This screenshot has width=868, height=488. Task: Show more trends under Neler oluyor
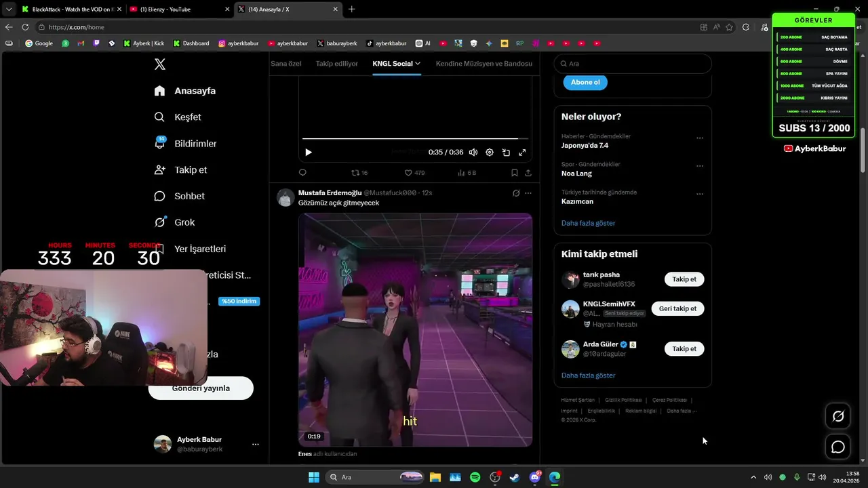point(588,223)
